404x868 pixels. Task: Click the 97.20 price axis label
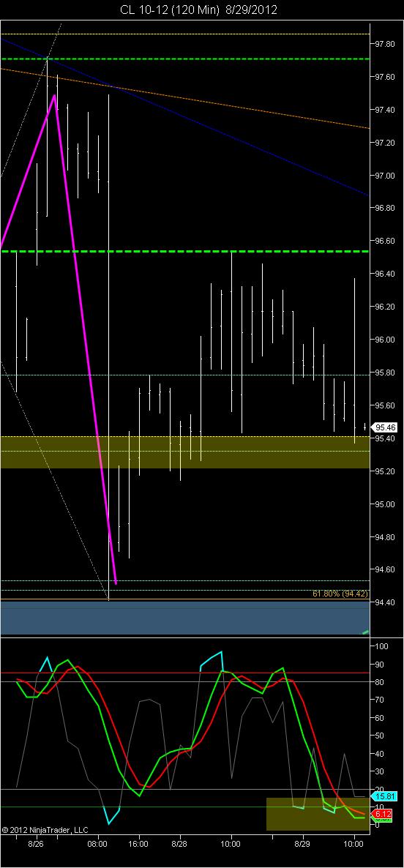coord(385,143)
